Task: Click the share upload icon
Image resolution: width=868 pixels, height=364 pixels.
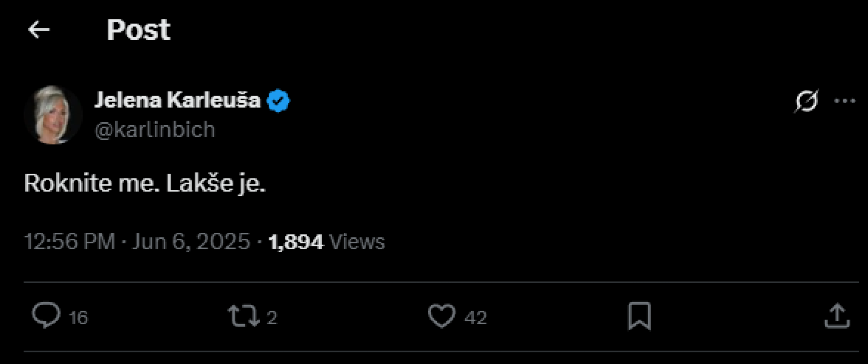Action: click(x=837, y=316)
